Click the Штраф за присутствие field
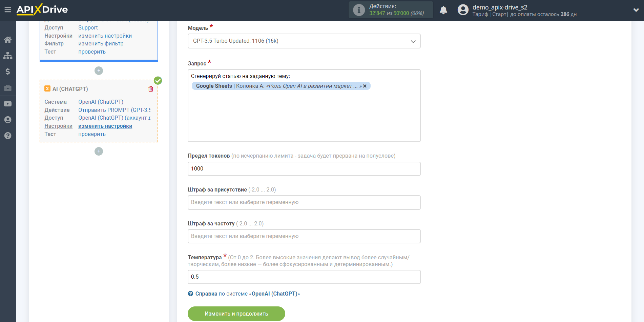Image resolution: width=644 pixels, height=322 pixels. pyautogui.click(x=304, y=202)
